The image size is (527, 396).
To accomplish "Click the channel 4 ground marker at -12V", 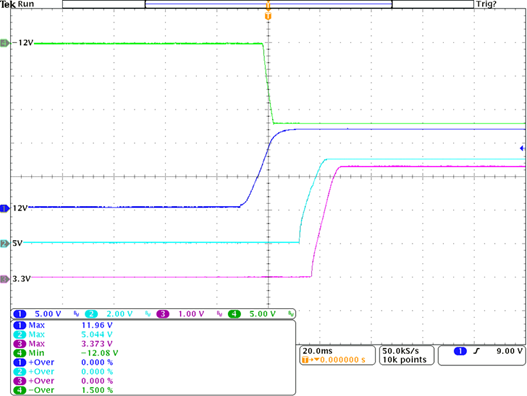I will 5,43.
